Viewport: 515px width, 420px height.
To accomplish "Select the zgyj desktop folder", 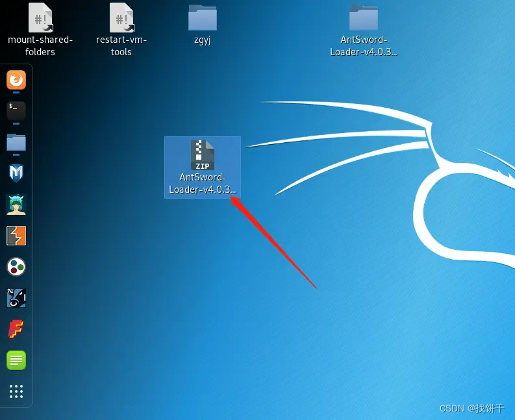I will (203, 25).
